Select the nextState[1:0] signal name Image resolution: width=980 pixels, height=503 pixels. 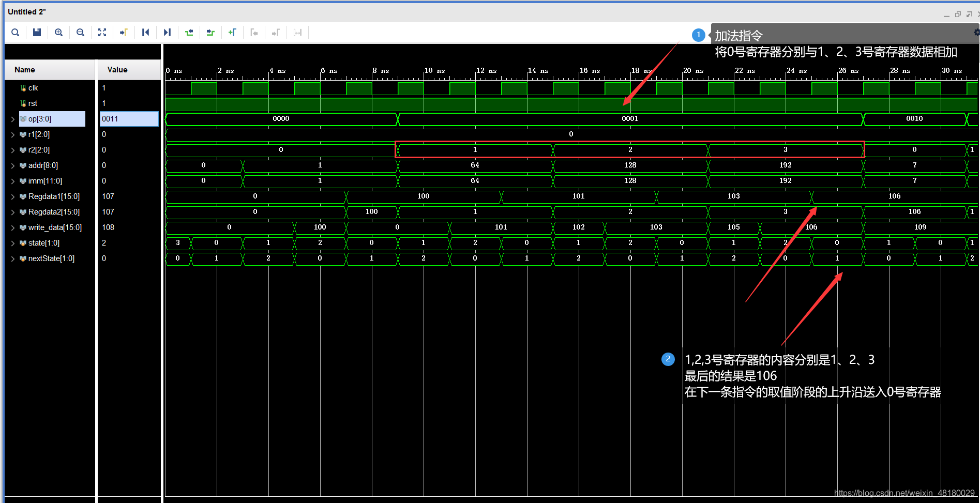(51, 258)
